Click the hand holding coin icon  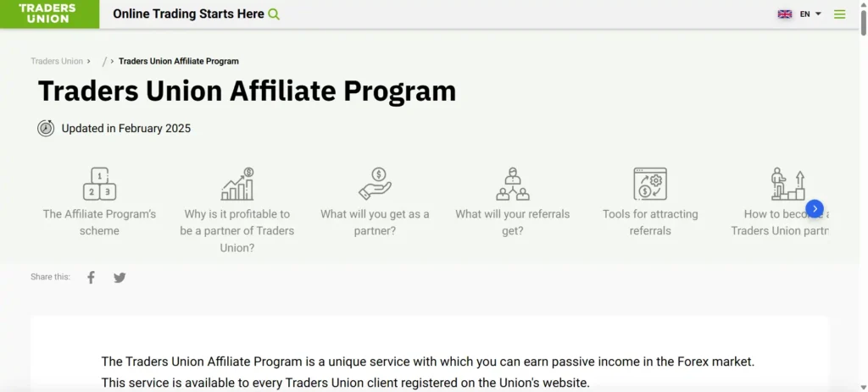pyautogui.click(x=375, y=184)
